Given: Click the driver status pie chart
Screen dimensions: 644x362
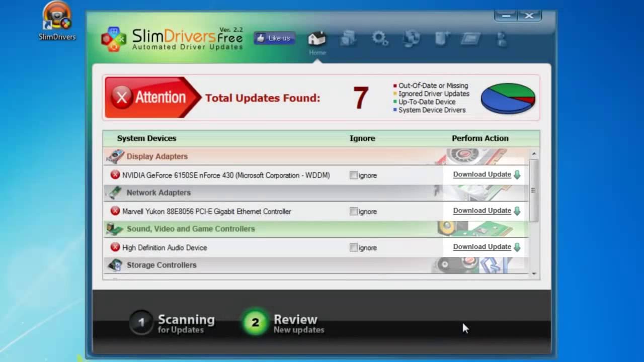Looking at the screenshot, I should click(508, 98).
